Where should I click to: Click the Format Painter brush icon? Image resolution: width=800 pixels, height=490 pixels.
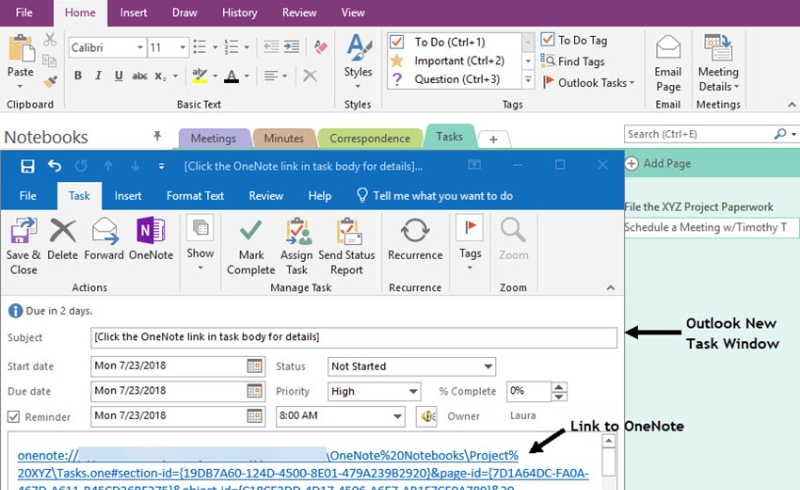coord(50,82)
